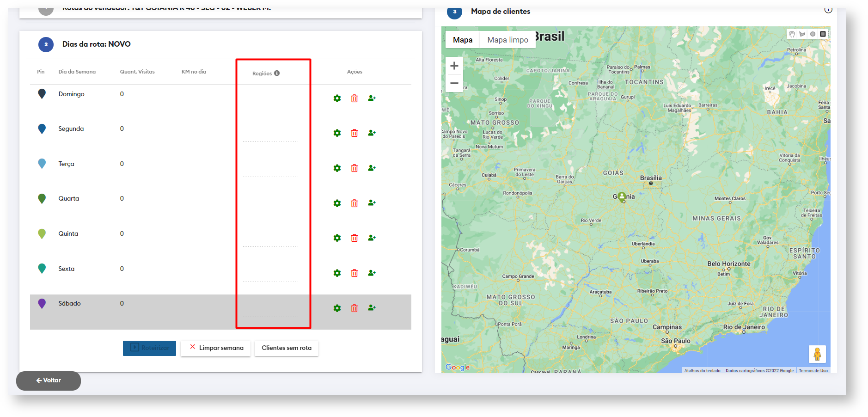Switch to Mapa view tab
Screen dimensions: 868x417
[x=463, y=40]
